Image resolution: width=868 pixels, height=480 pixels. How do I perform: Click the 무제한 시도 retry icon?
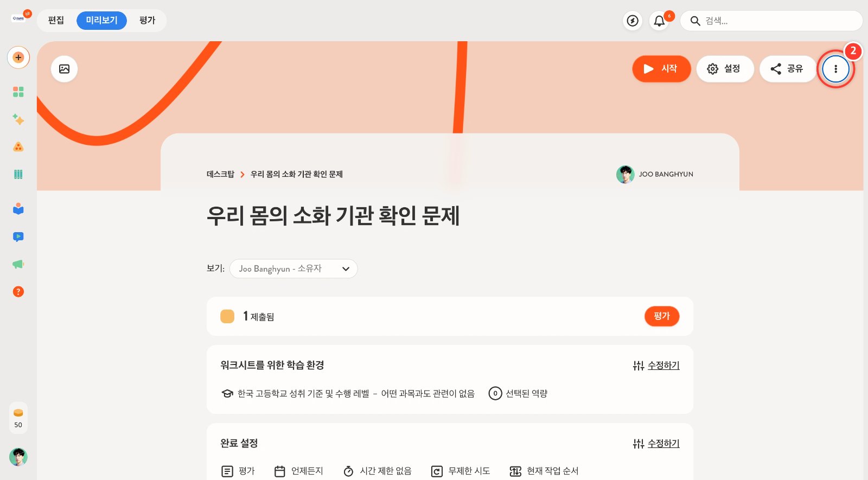coord(437,471)
